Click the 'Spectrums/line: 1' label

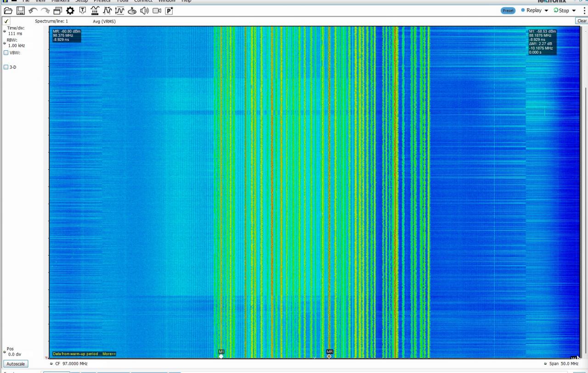pyautogui.click(x=51, y=21)
